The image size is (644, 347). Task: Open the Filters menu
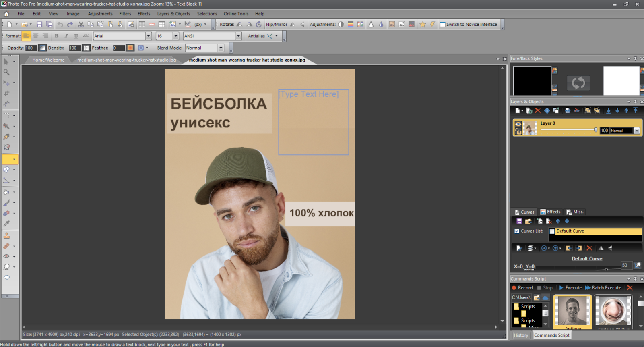pyautogui.click(x=125, y=14)
